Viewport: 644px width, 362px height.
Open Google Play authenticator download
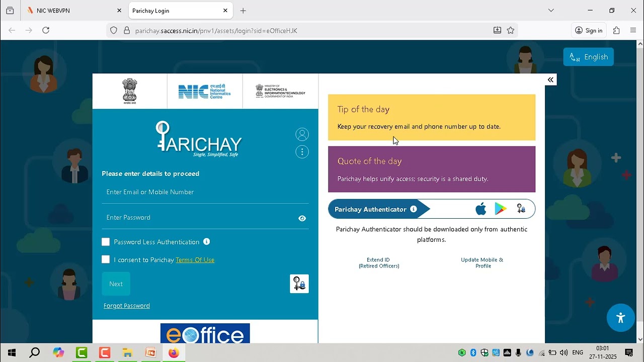click(x=501, y=209)
